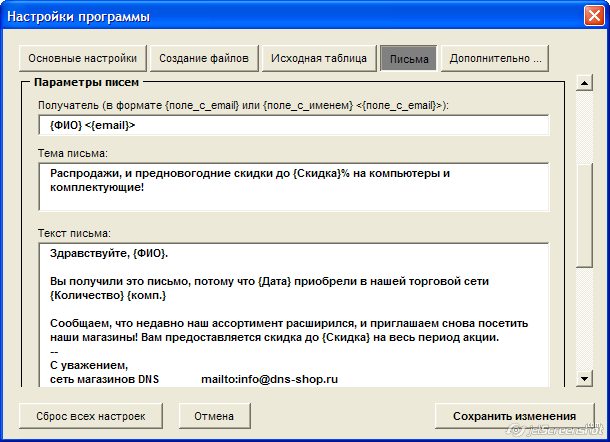Click the scrollbar up arrow
This screenshot has height=442, width=610.
pyautogui.click(x=584, y=82)
